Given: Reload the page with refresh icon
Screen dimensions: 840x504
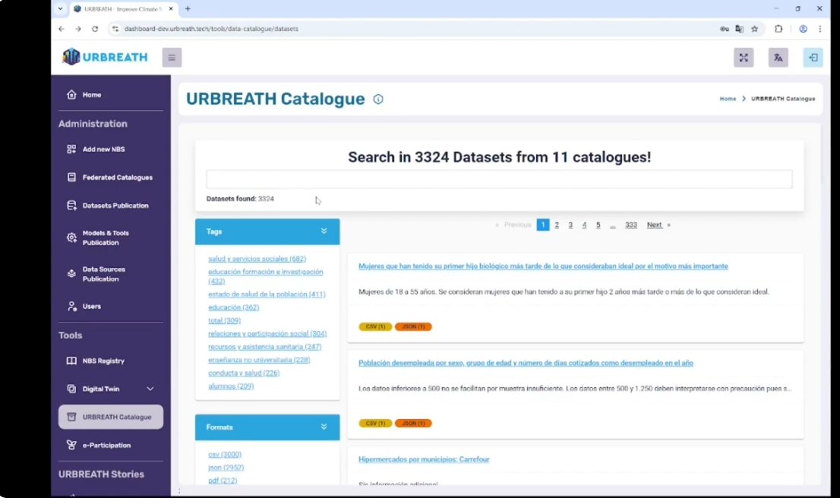Looking at the screenshot, I should [95, 29].
